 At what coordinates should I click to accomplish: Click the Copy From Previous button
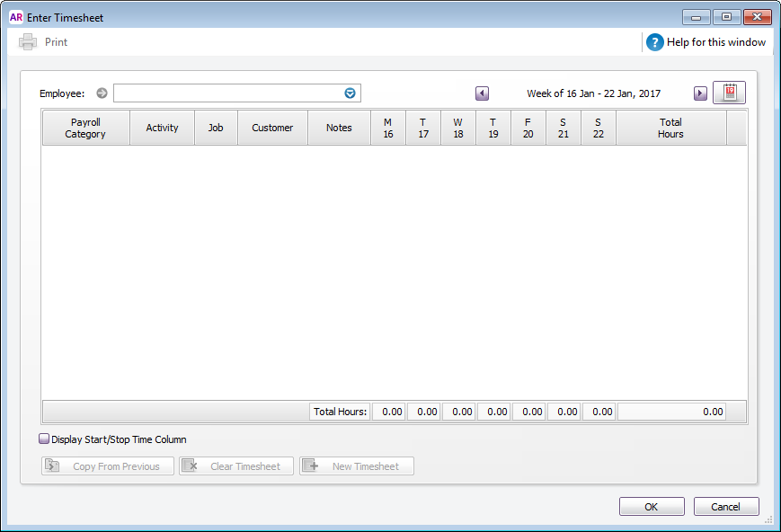[x=108, y=466]
